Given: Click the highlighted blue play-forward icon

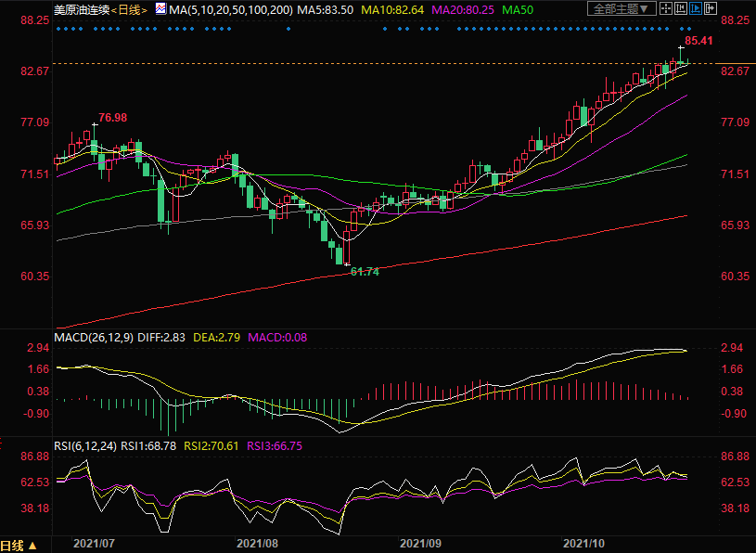Looking at the screenshot, I should (696, 8).
